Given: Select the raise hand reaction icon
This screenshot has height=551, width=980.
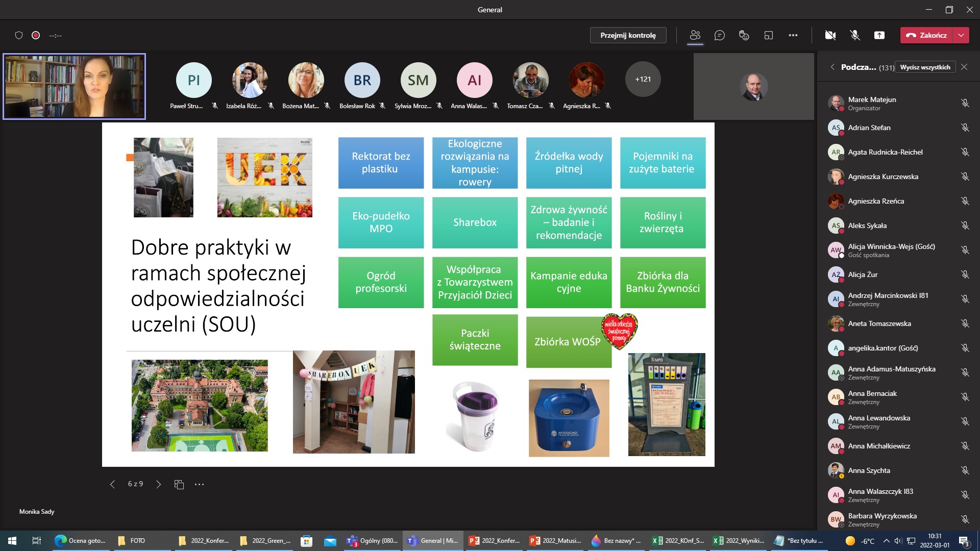Looking at the screenshot, I should coord(744,35).
